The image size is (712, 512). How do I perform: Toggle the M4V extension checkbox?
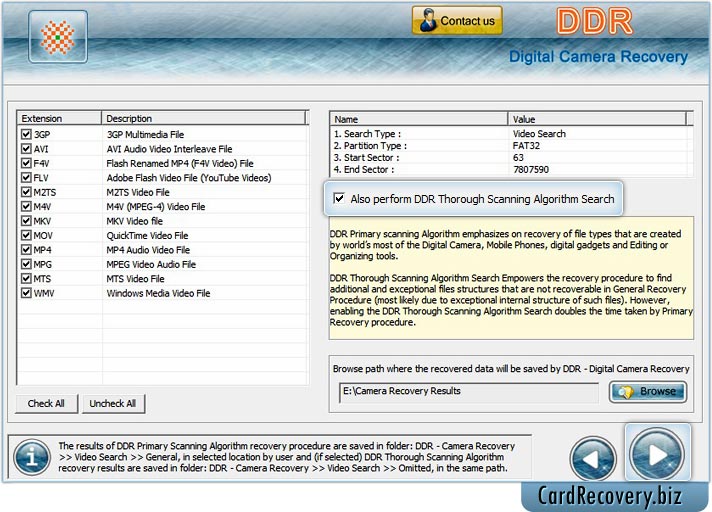(26, 207)
